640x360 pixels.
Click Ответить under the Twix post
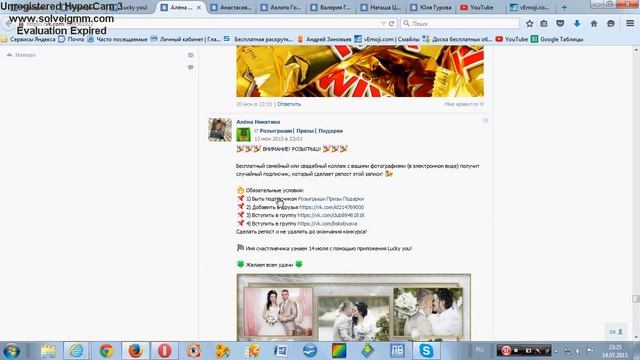[289, 104]
